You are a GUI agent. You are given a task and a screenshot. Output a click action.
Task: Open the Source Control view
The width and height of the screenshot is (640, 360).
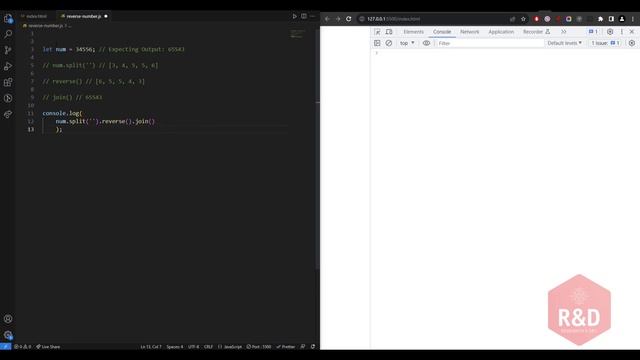point(8,50)
